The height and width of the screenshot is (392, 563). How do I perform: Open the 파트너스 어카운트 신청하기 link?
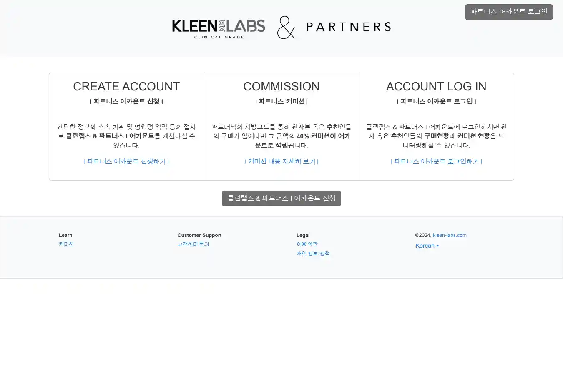tap(126, 161)
